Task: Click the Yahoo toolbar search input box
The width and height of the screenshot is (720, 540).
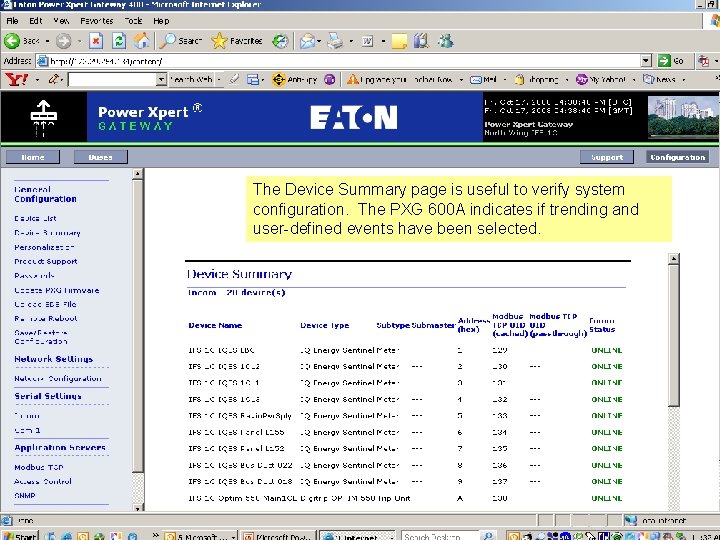Action: [x=112, y=79]
